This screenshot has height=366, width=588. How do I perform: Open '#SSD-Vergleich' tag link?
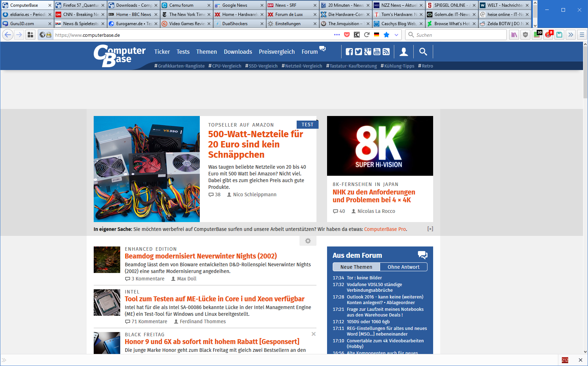(x=261, y=66)
